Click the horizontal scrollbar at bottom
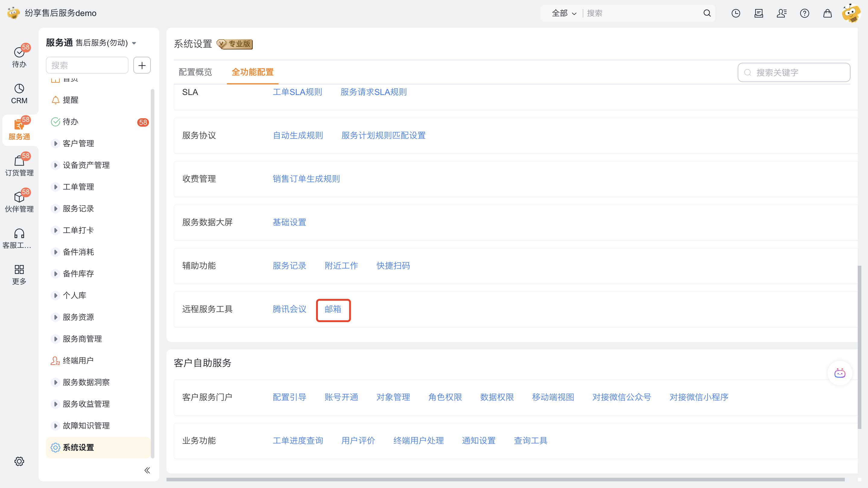Viewport: 868px width, 488px height. click(x=505, y=479)
